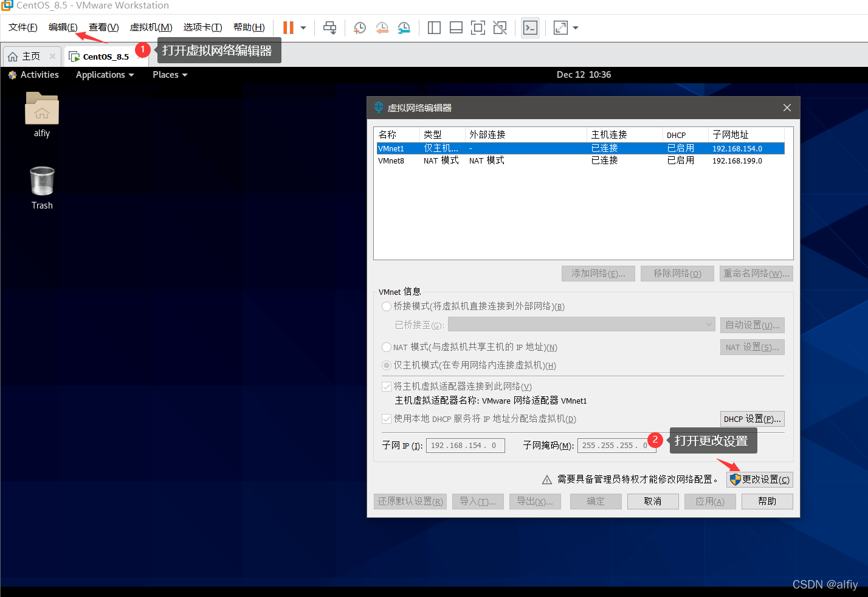Click the Dec 12 10:36 clock
Viewport: 868px width, 597px height.
(x=584, y=75)
